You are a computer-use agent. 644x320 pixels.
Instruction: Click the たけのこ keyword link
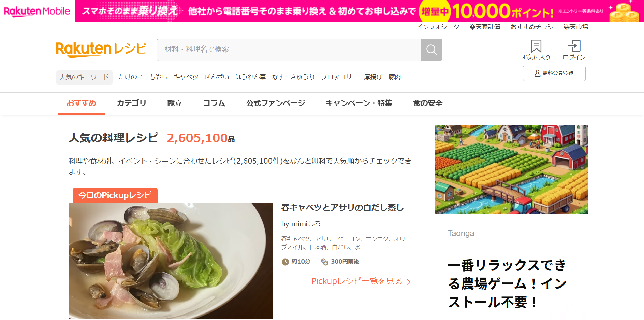[131, 77]
